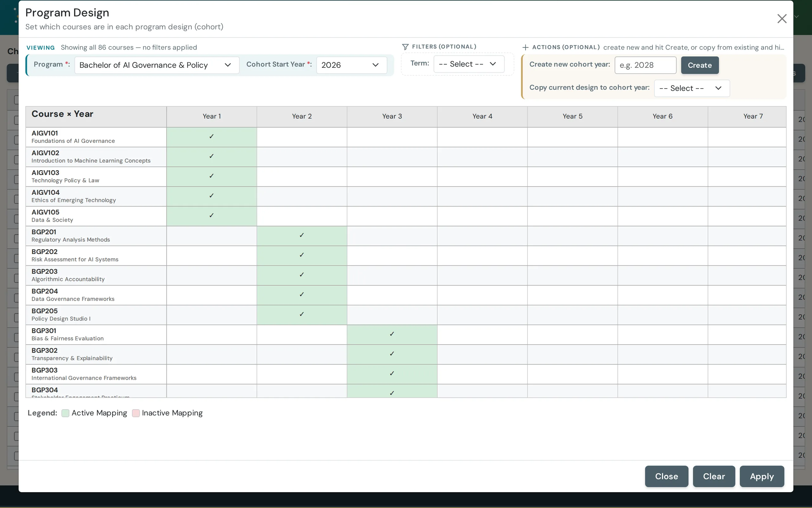Screen dimensions: 812x508
Task: Click the plus icon beside Actions
Action: coord(526,47)
